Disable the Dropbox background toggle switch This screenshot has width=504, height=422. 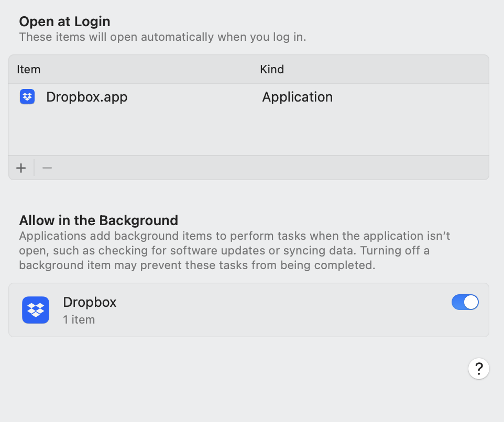pos(465,303)
